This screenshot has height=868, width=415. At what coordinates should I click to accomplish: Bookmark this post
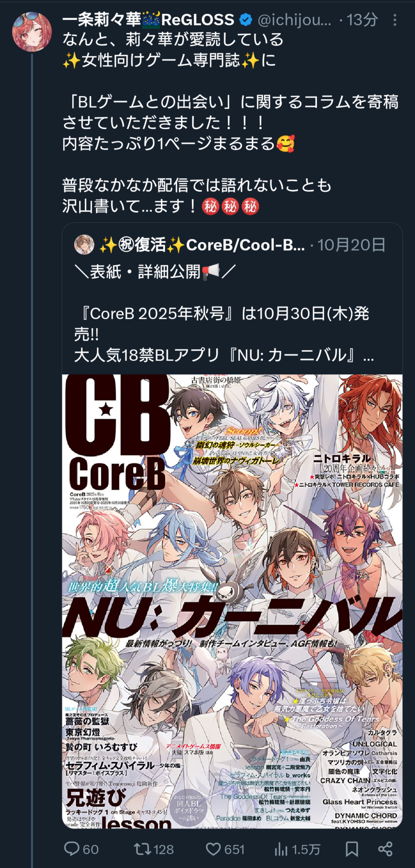(352, 849)
